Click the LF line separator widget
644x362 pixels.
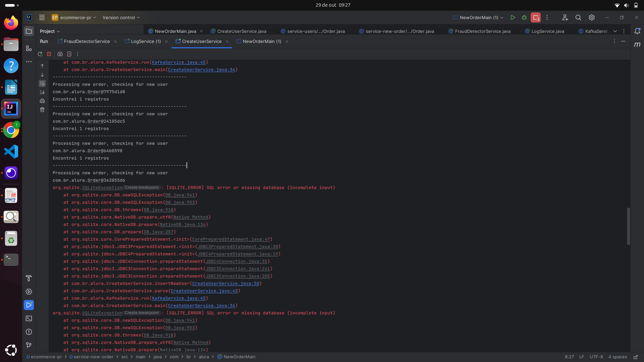point(582,357)
